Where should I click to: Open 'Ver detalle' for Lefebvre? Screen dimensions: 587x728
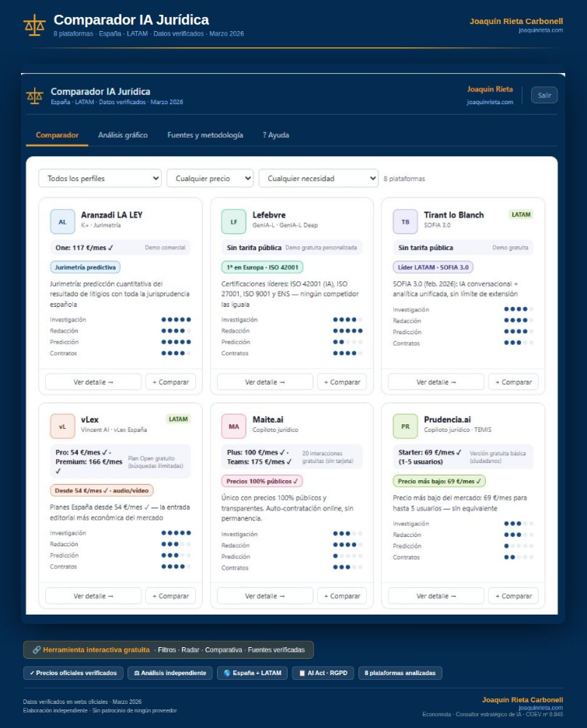click(264, 382)
